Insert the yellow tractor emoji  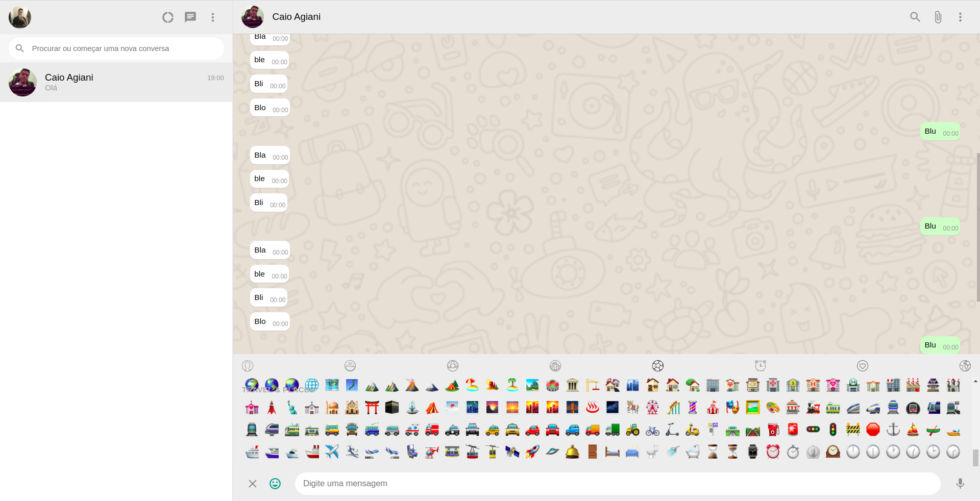pyautogui.click(x=632, y=430)
